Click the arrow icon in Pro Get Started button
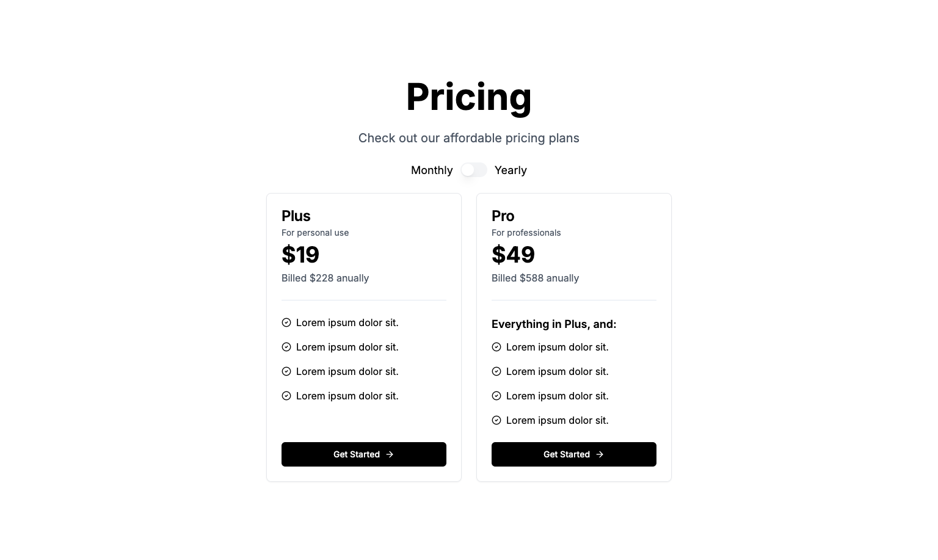938x560 pixels. [600, 454]
